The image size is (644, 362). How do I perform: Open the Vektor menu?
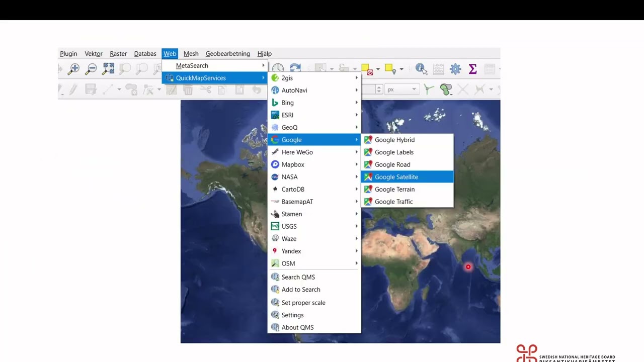click(94, 54)
